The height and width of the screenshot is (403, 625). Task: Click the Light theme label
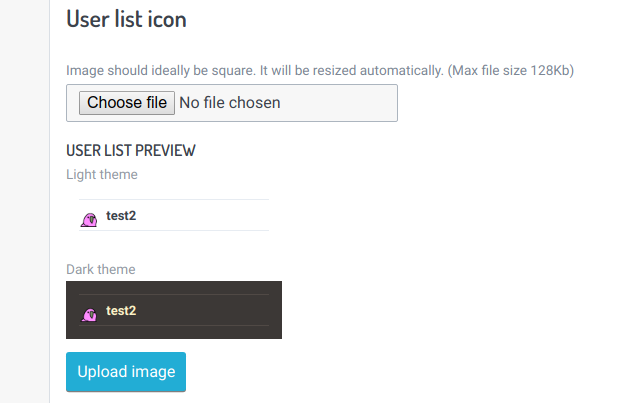(102, 175)
